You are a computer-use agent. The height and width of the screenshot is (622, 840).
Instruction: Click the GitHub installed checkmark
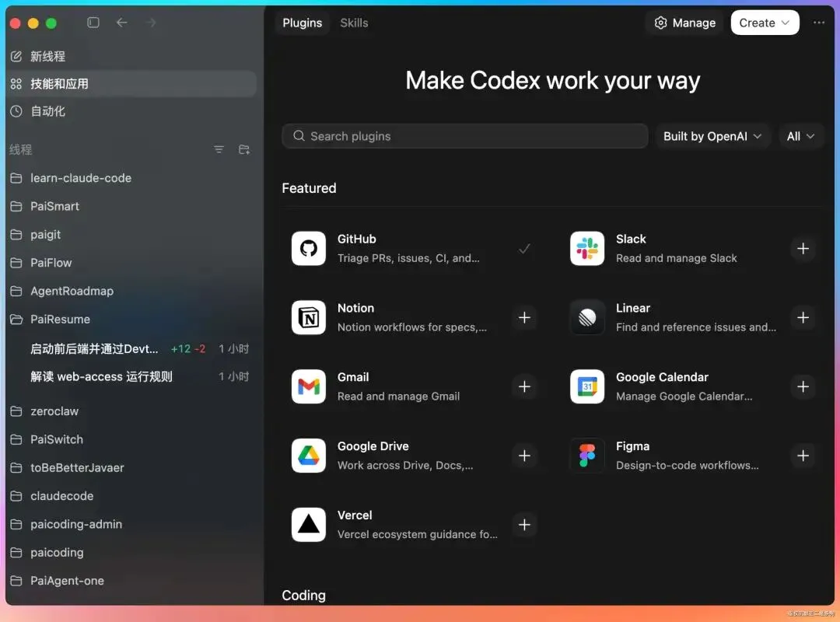[x=524, y=249]
